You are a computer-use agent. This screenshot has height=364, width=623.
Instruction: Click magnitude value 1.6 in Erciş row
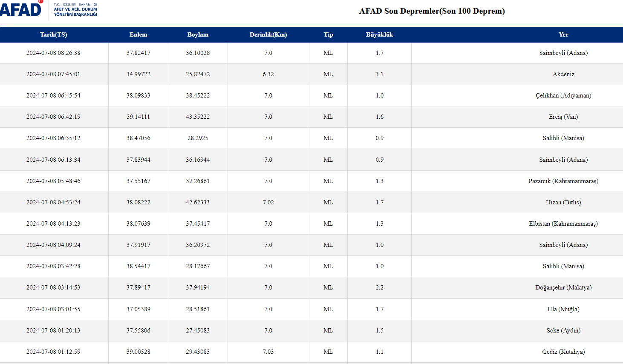(380, 117)
